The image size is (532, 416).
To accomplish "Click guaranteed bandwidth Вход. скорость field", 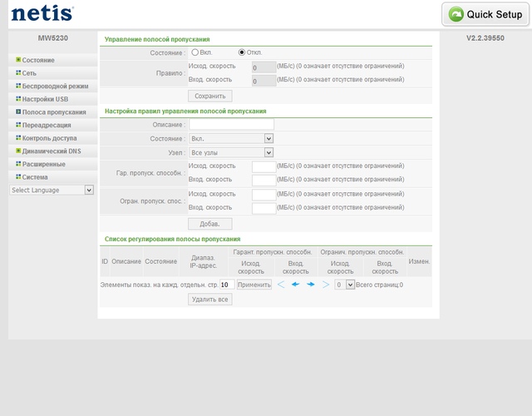I will click(264, 181).
